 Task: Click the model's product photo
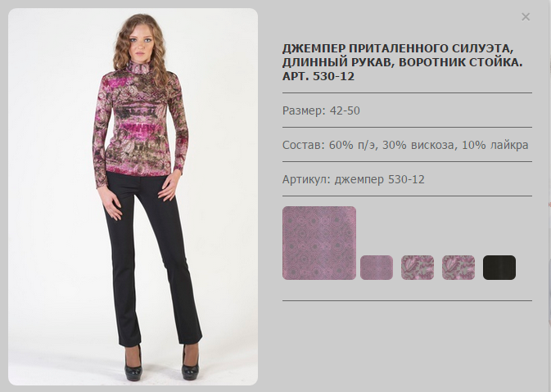(x=133, y=196)
